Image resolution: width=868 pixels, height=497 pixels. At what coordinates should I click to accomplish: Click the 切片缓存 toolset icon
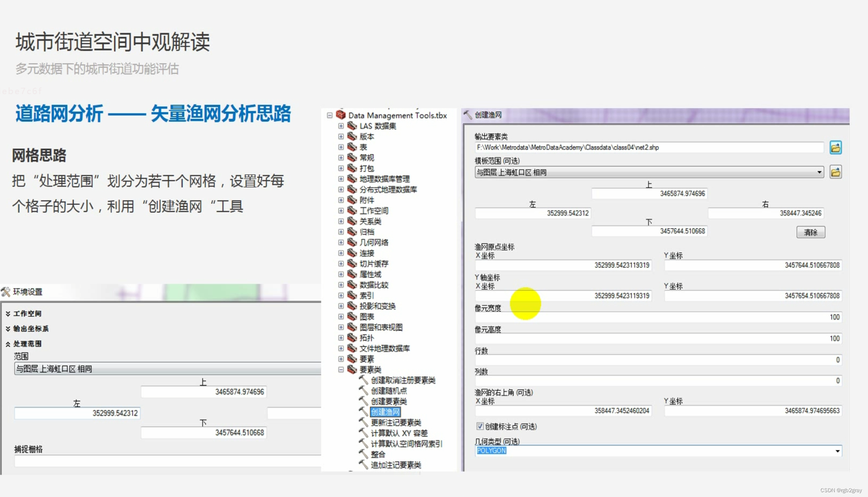(352, 264)
